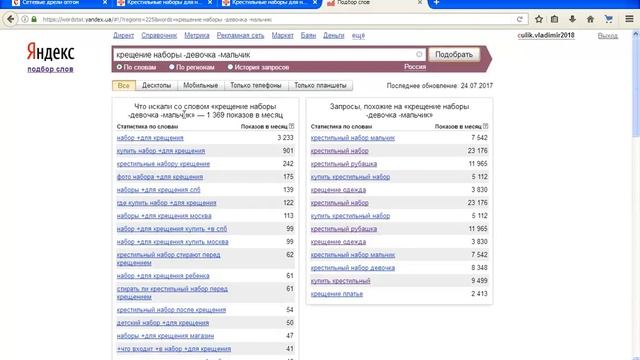
Task: Click the shopping cart toolbar icon
Action: (609, 19)
